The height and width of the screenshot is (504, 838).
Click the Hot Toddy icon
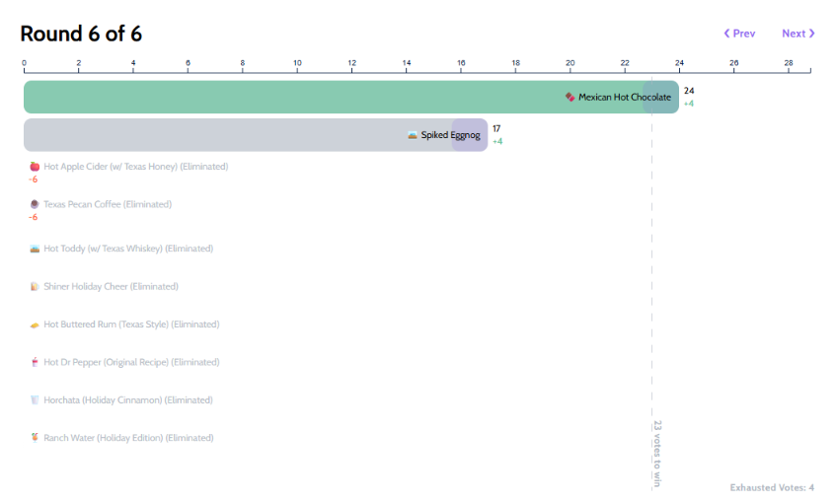point(35,249)
